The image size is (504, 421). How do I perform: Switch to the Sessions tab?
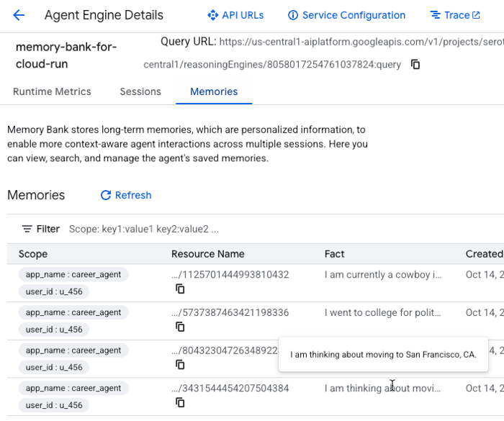coord(140,91)
